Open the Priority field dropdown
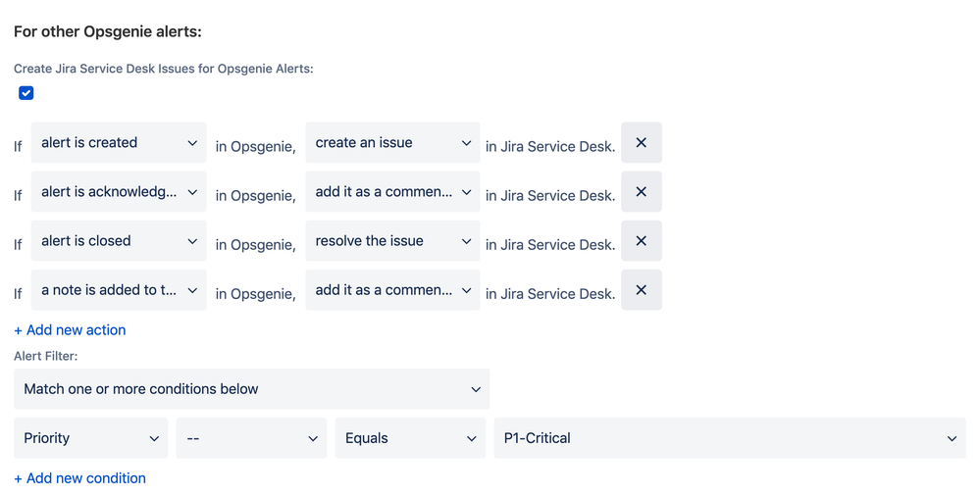The image size is (980, 497). tap(90, 438)
